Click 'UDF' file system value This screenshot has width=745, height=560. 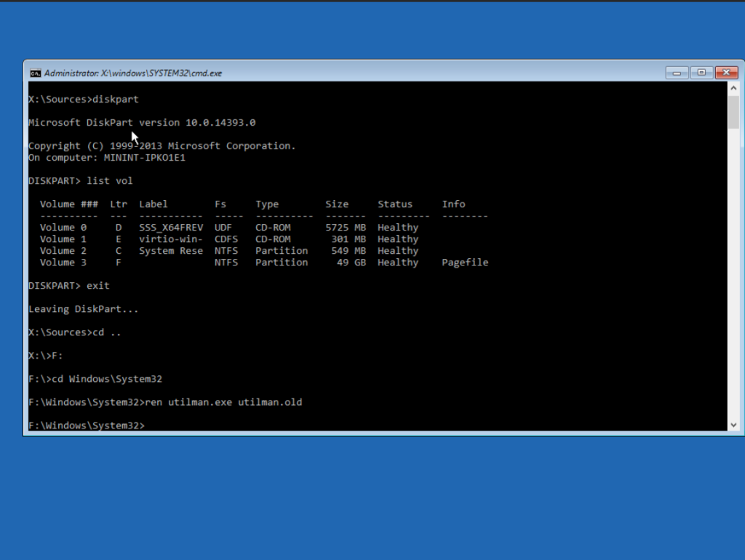coord(223,228)
